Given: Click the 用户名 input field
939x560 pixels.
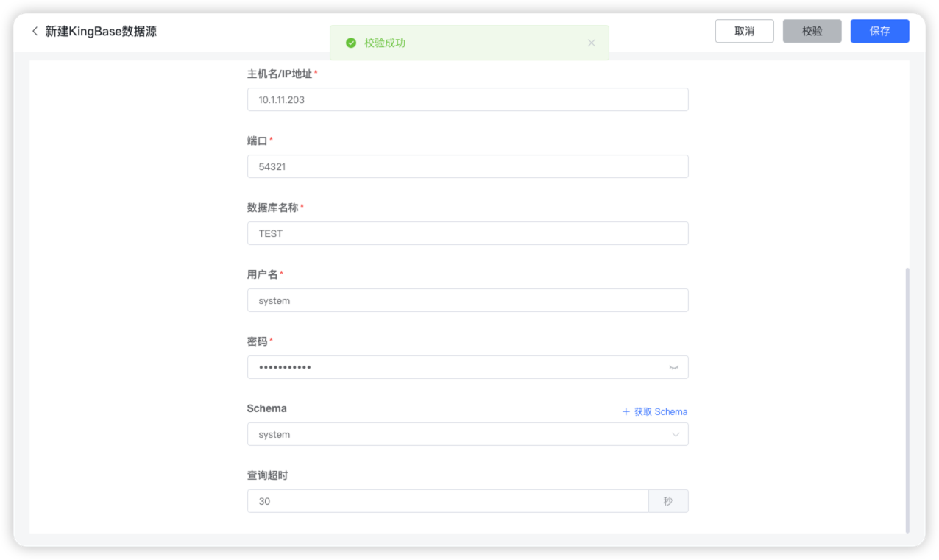Looking at the screenshot, I should point(468,301).
